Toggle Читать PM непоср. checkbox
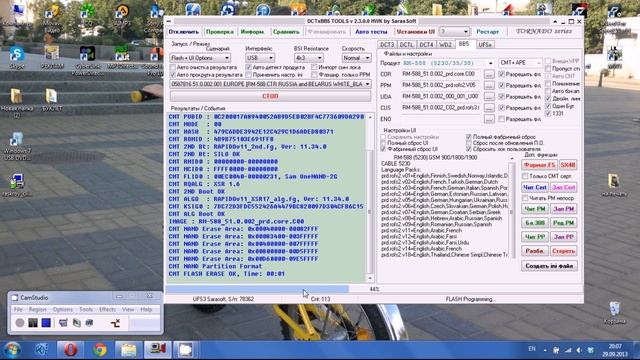Viewport: 640px width, 360px height. tap(525, 198)
